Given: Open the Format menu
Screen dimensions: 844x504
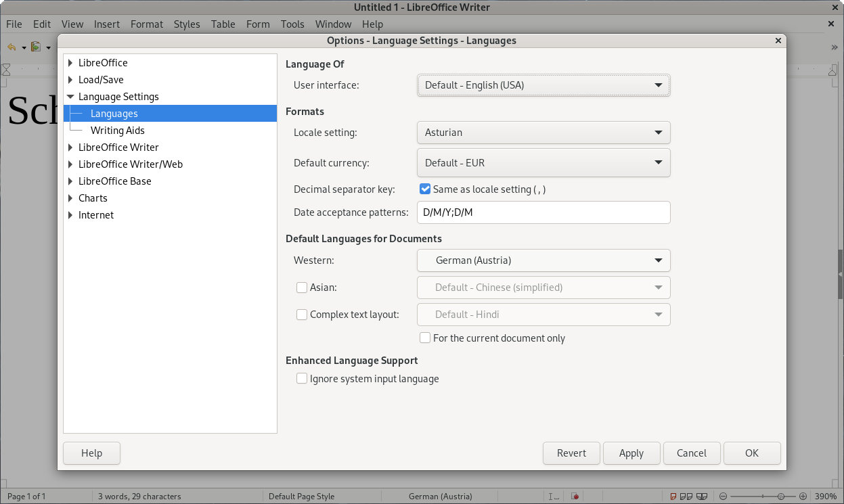Looking at the screenshot, I should point(147,24).
